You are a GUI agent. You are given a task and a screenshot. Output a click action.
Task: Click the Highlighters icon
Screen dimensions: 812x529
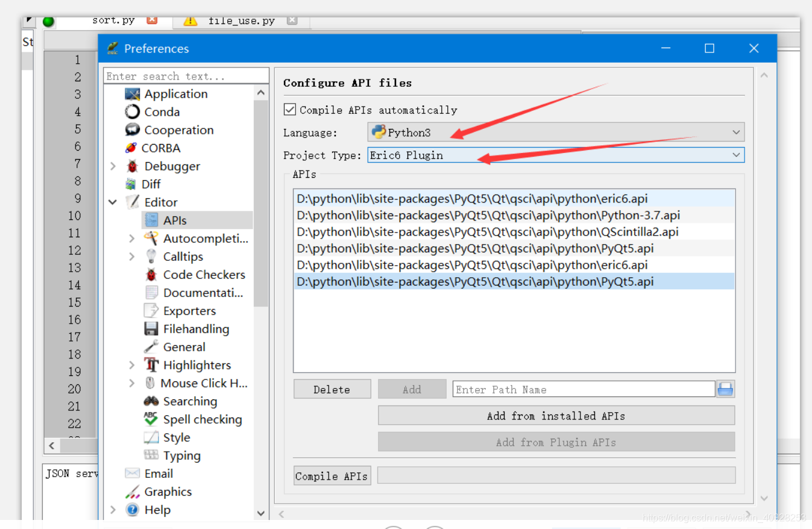[151, 365]
